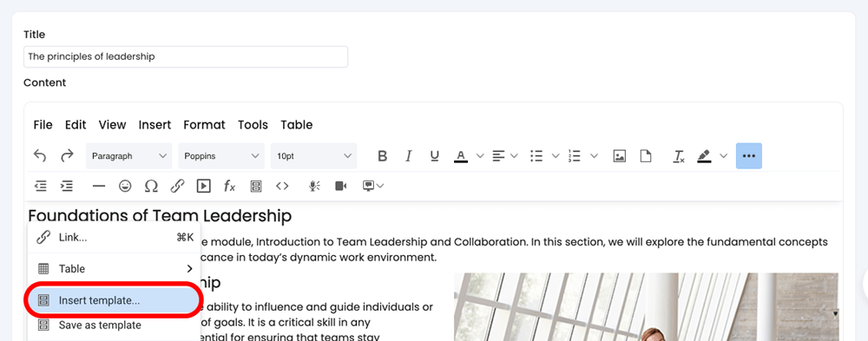Screen dimensions: 868x341
Task: Open the Table menu in menubar
Action: [x=297, y=125]
